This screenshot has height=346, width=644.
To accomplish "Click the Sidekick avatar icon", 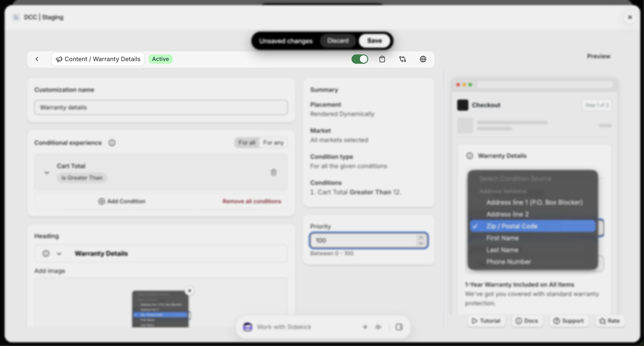I will (x=247, y=327).
